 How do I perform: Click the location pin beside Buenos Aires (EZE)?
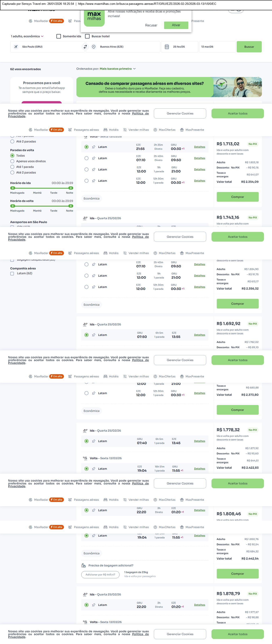click(x=94, y=47)
